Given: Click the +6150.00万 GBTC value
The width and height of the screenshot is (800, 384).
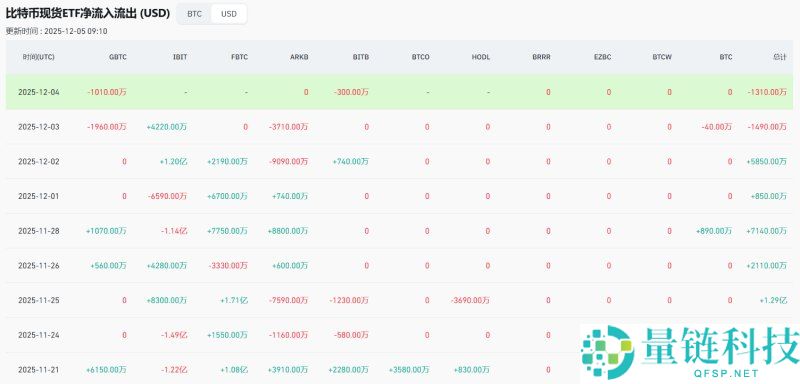Looking at the screenshot, I should pos(106,369).
